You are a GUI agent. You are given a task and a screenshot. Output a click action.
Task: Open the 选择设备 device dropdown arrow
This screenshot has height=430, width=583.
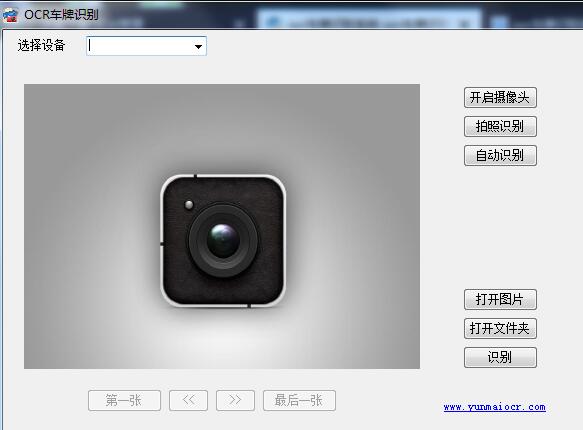198,46
